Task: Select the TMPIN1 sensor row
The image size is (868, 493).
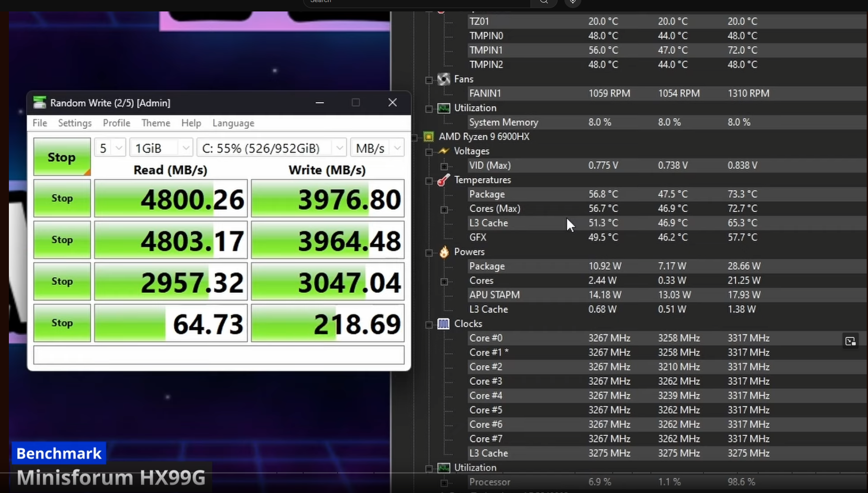Action: click(x=667, y=50)
